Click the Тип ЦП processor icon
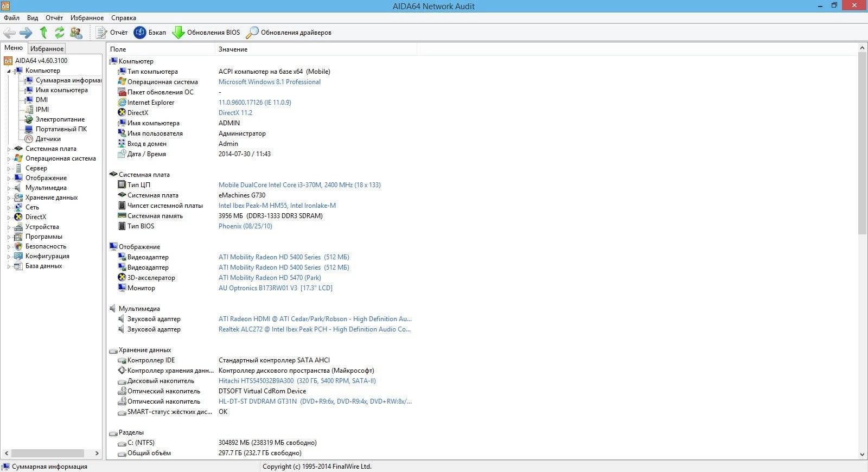This screenshot has height=472, width=868. click(122, 185)
